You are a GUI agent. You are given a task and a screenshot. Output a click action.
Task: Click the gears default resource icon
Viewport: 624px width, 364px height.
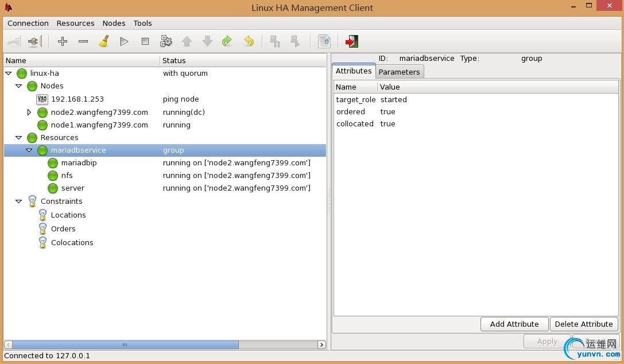[166, 41]
